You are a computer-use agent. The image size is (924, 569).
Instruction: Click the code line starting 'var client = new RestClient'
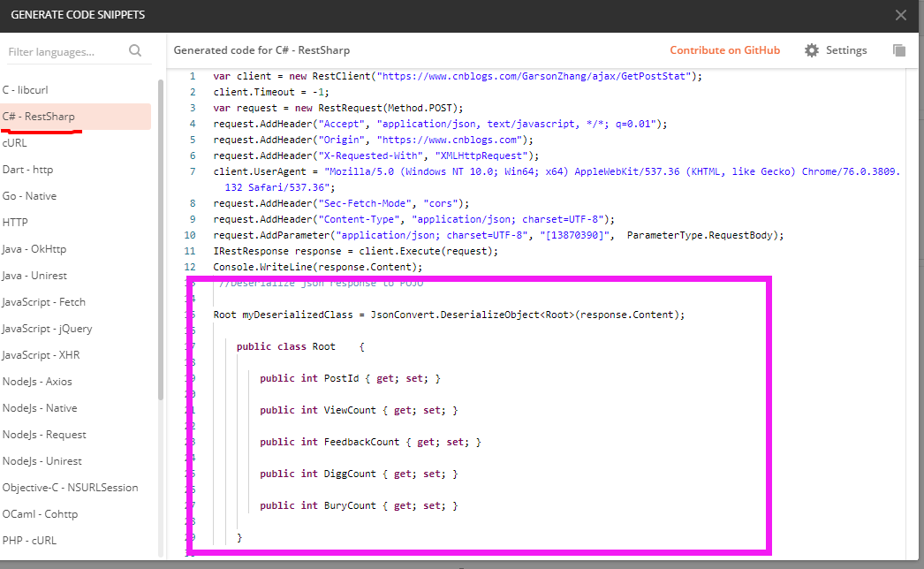[458, 76]
